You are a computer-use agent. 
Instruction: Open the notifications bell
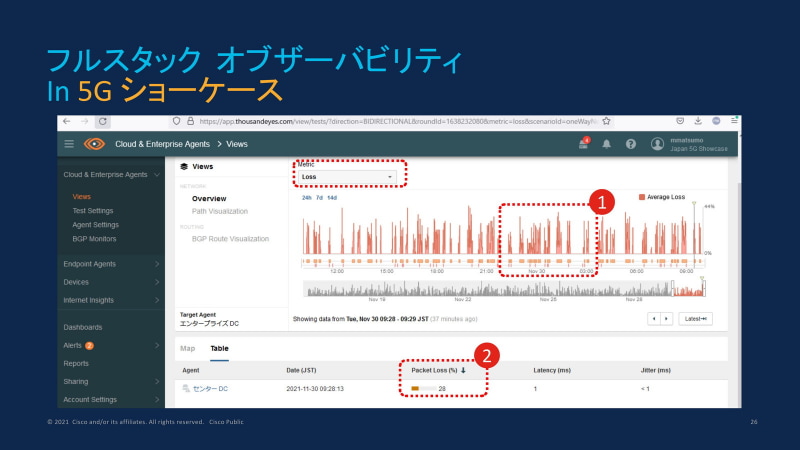607,144
